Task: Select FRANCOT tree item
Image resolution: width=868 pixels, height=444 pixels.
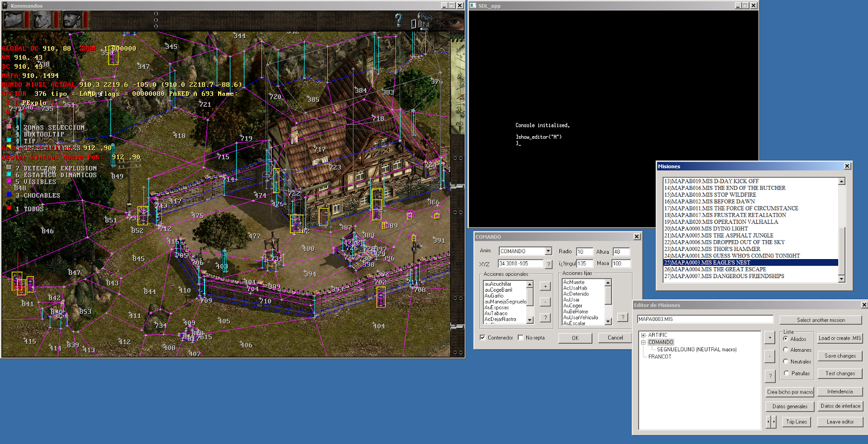Action: 660,357
